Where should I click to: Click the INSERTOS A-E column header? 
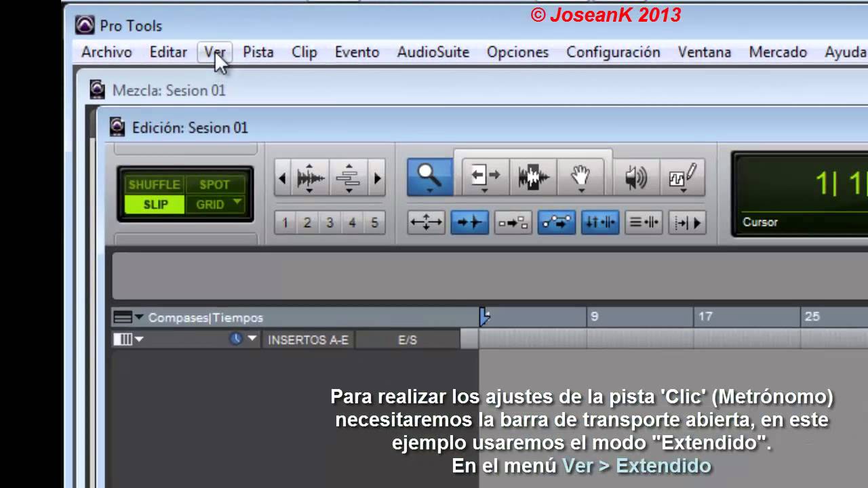point(308,340)
